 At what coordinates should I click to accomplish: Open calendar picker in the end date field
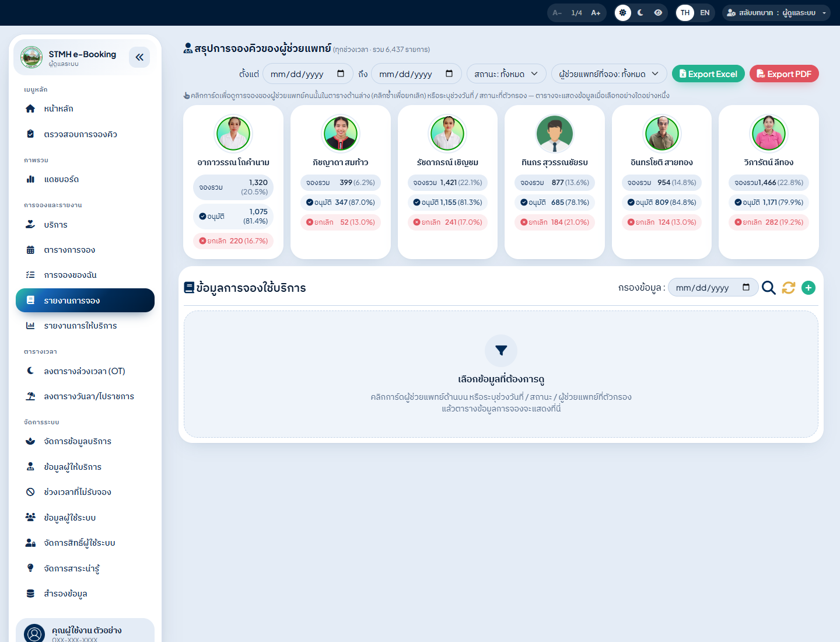coord(449,74)
